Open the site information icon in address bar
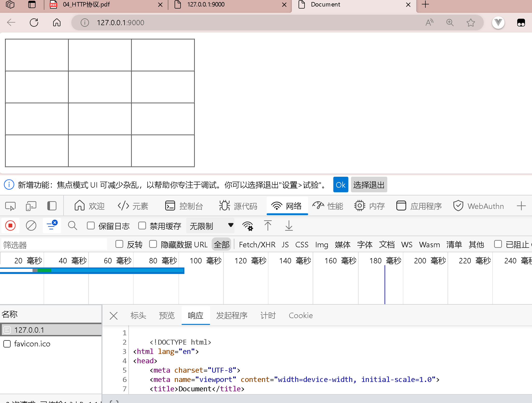 85,23
